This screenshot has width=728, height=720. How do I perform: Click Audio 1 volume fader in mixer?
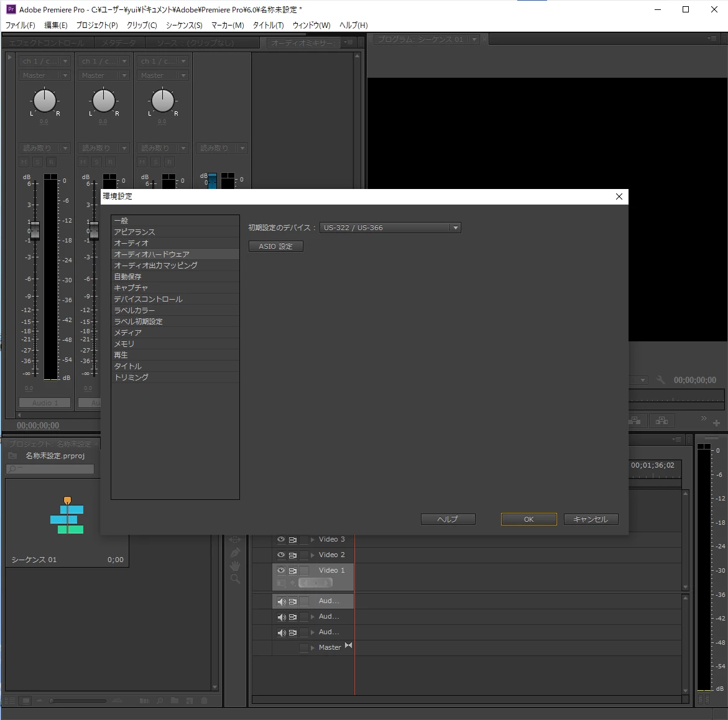coord(35,230)
